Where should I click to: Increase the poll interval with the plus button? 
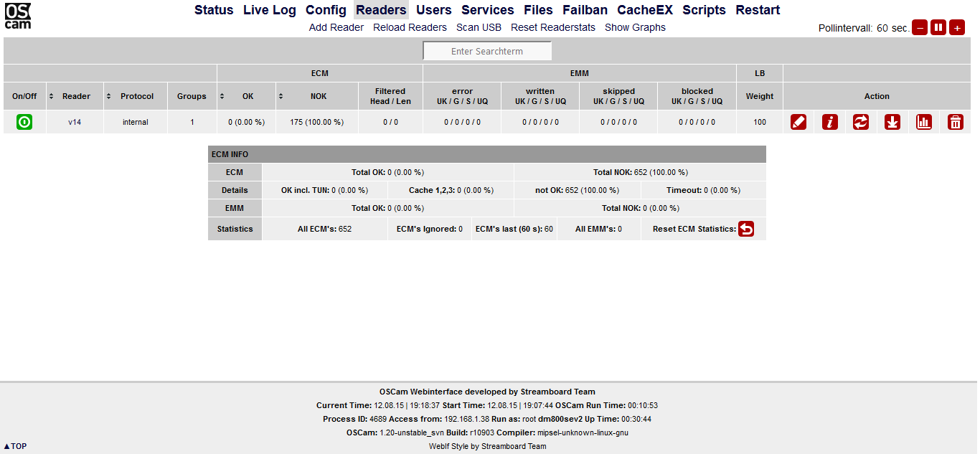[957, 28]
